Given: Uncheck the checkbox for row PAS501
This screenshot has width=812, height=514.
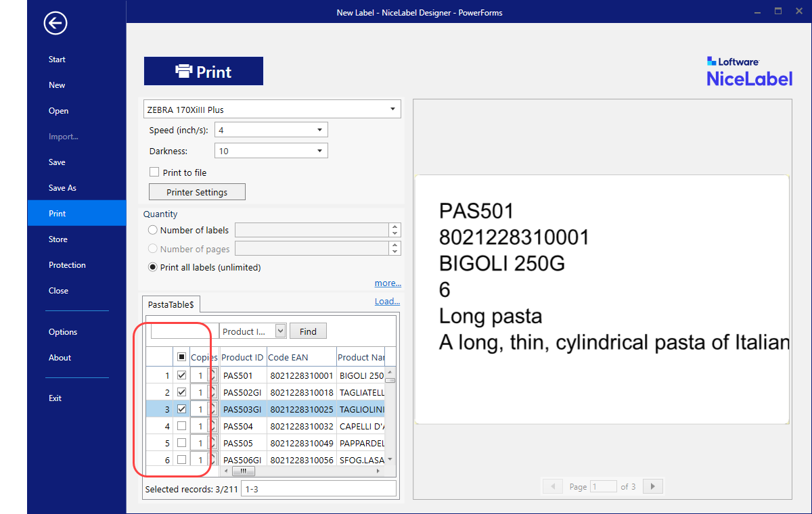Looking at the screenshot, I should point(181,375).
